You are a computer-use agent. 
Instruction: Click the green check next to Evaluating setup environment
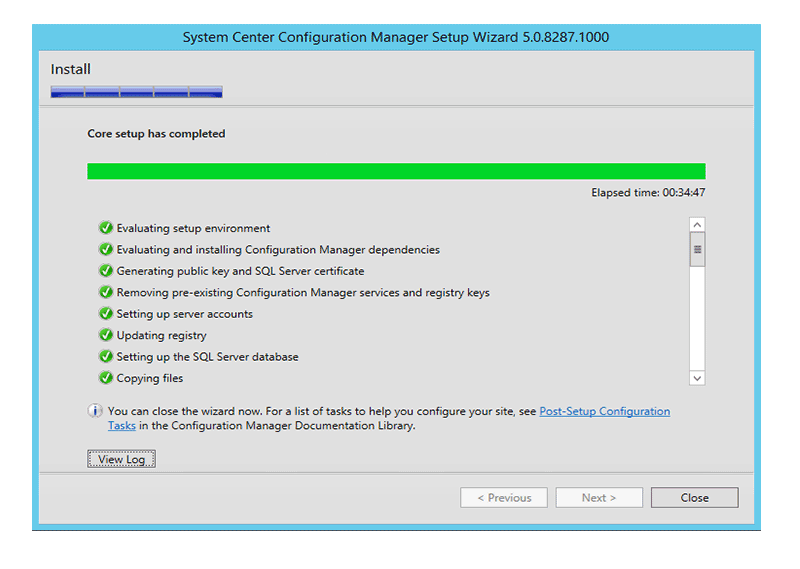point(106,228)
